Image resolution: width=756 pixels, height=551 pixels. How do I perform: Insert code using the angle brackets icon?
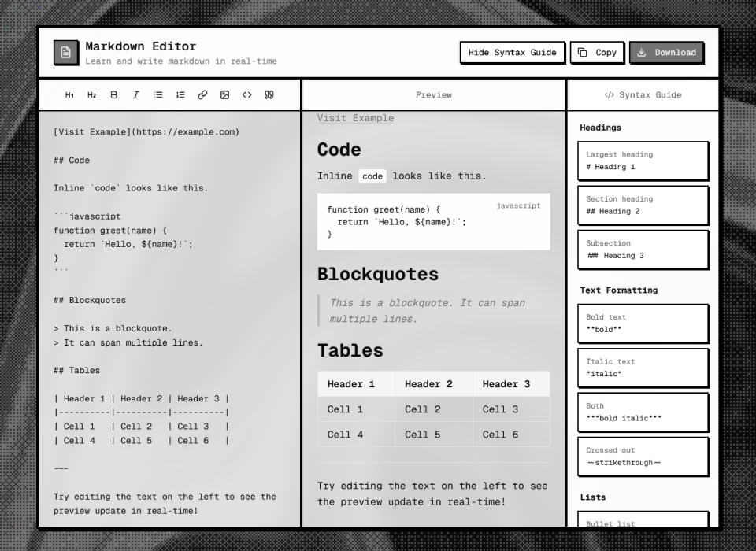[246, 95]
